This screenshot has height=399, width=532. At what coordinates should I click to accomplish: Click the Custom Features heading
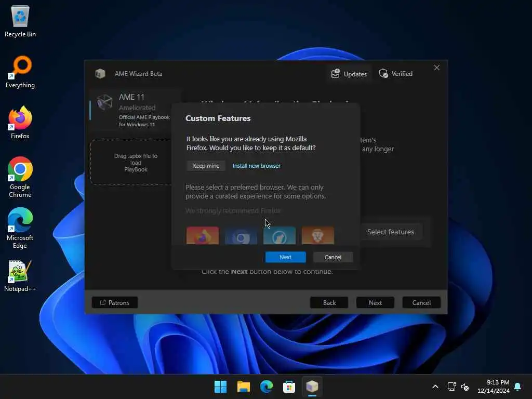pos(218,118)
